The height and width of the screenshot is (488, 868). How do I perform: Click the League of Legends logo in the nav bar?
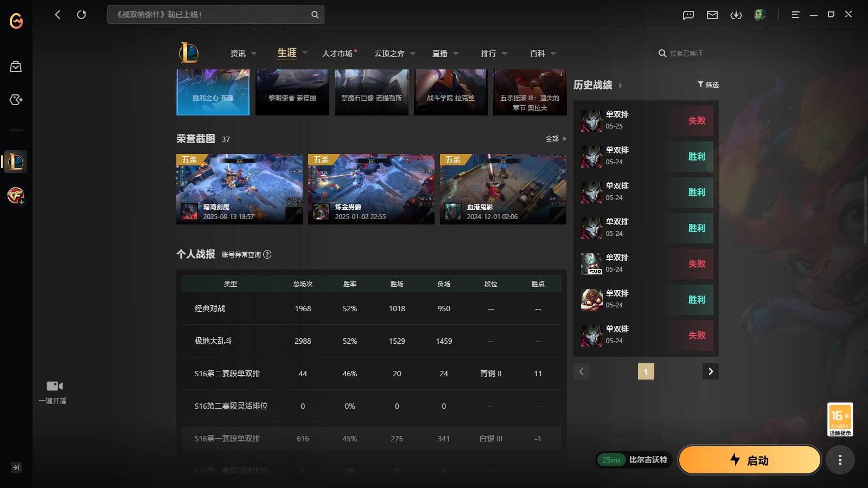pos(189,53)
